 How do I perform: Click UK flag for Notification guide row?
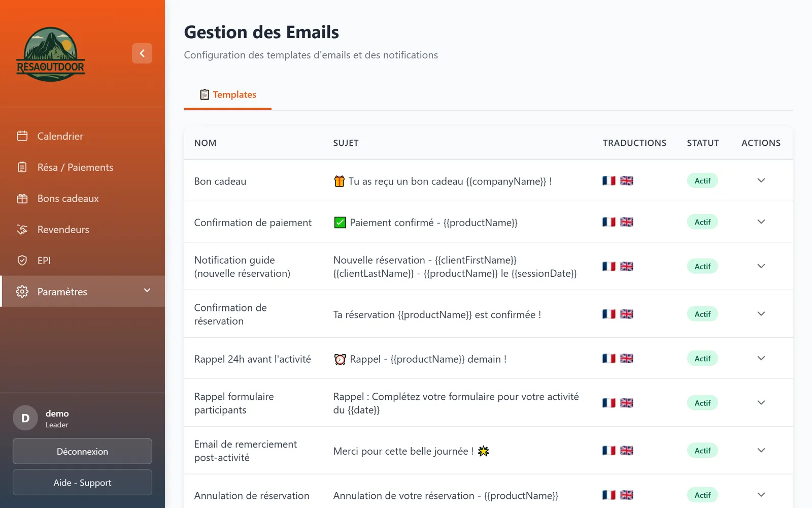[627, 266]
